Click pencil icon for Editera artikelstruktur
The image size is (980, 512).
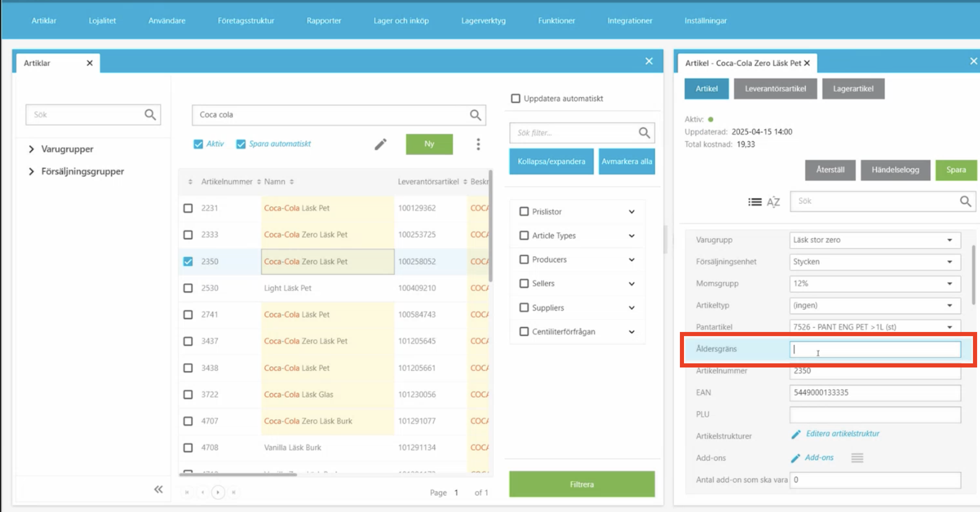tap(796, 434)
